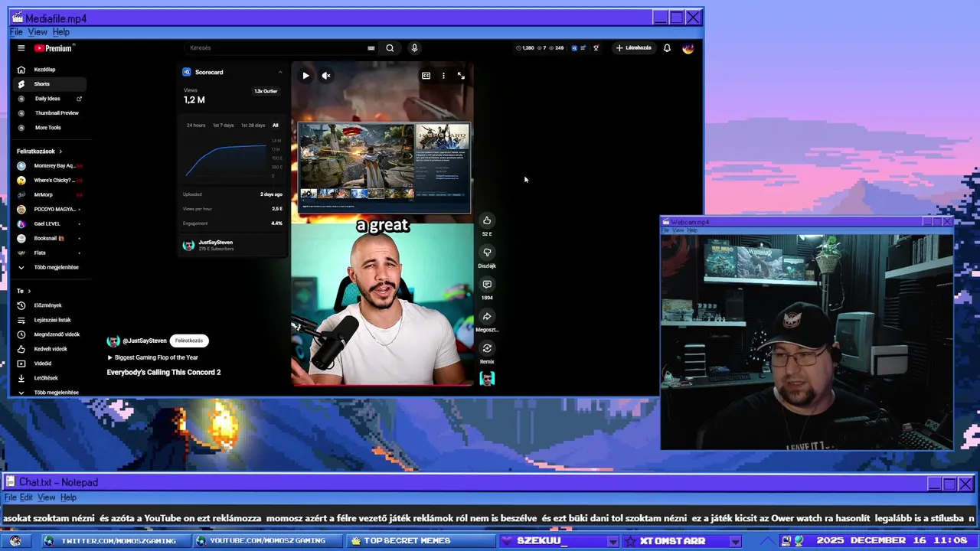The width and height of the screenshot is (980, 551).
Task: Click the Keresés search field
Action: (x=276, y=48)
